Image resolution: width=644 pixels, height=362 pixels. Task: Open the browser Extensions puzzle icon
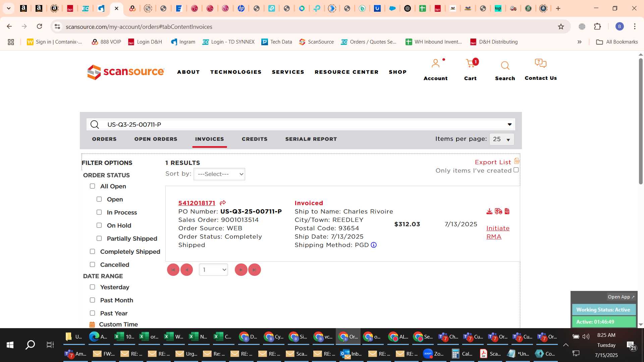click(597, 26)
